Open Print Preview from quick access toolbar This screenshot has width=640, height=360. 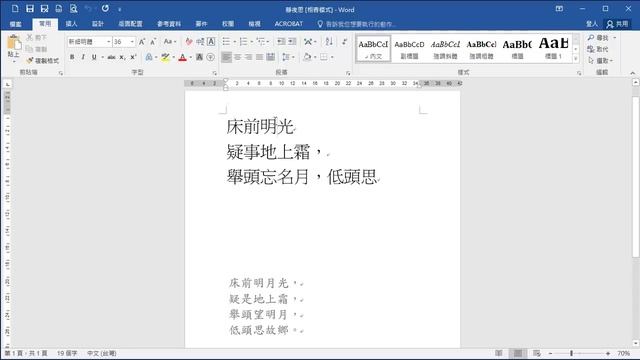(73, 9)
